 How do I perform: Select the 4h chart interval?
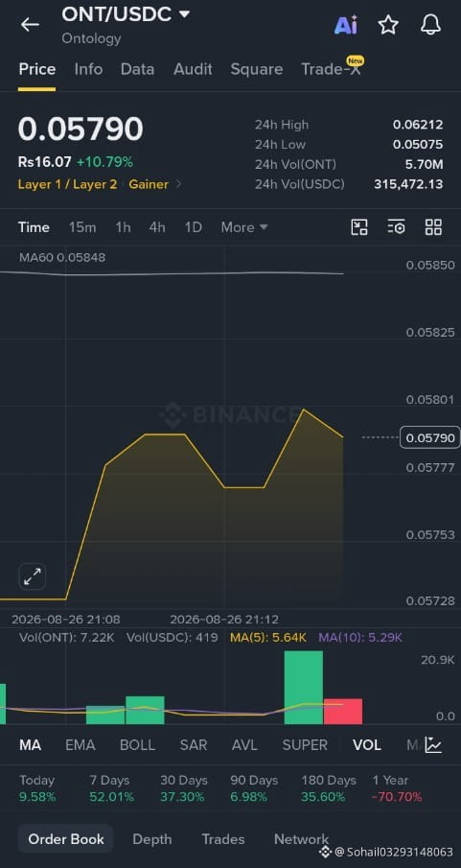157,227
